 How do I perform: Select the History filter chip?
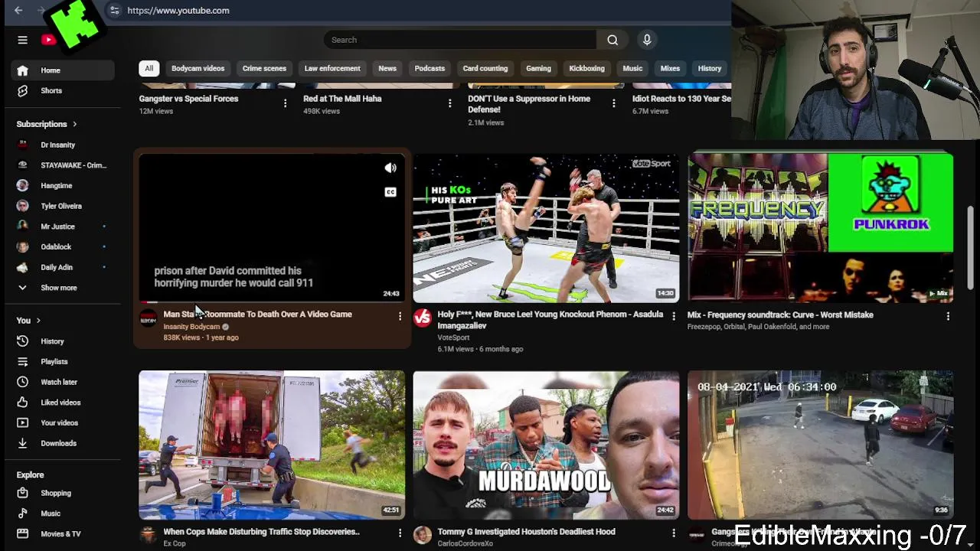pos(710,68)
